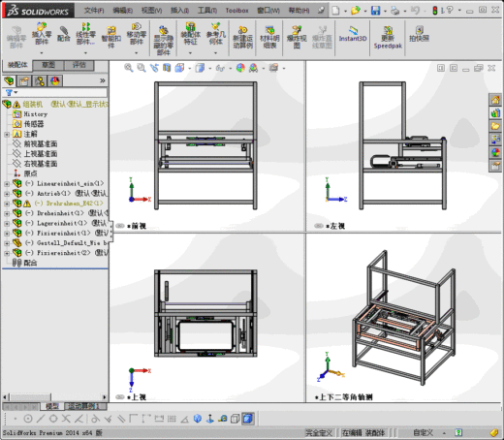Image resolution: width=504 pixels, height=440 pixels.
Task: Click the Update Speedpak icon
Action: (x=388, y=38)
